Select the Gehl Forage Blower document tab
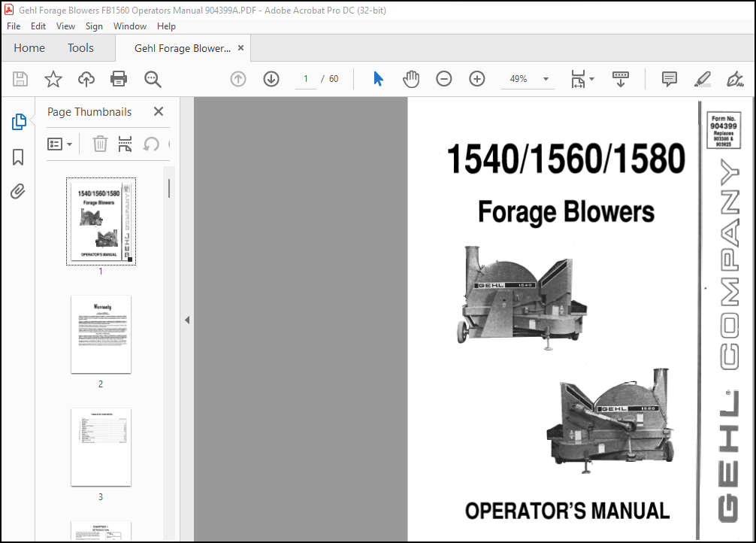This screenshot has height=543, width=756. click(183, 48)
